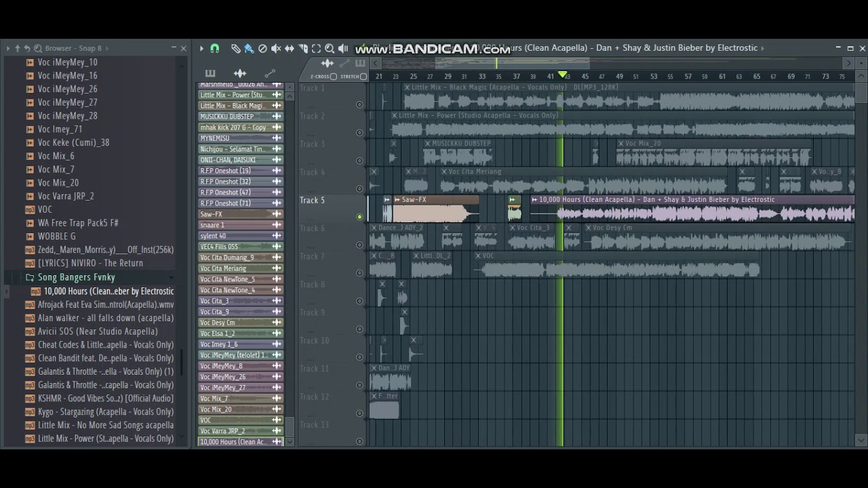Mute Track 10 with its dot
868x488 pixels.
coord(359,357)
